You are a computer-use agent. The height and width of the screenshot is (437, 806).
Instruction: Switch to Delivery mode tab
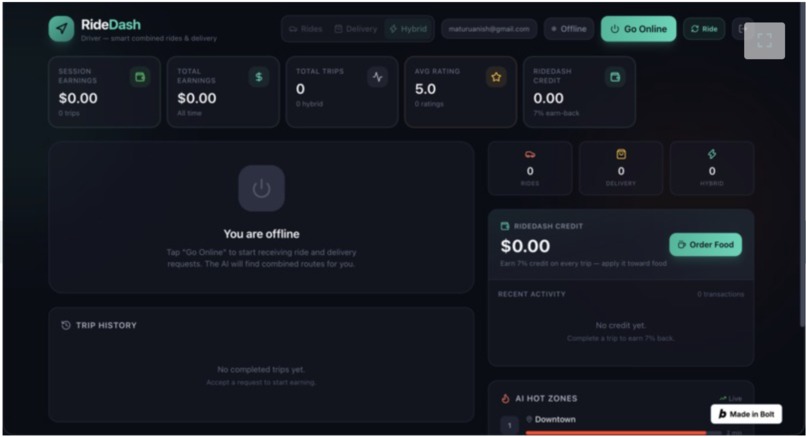click(356, 29)
